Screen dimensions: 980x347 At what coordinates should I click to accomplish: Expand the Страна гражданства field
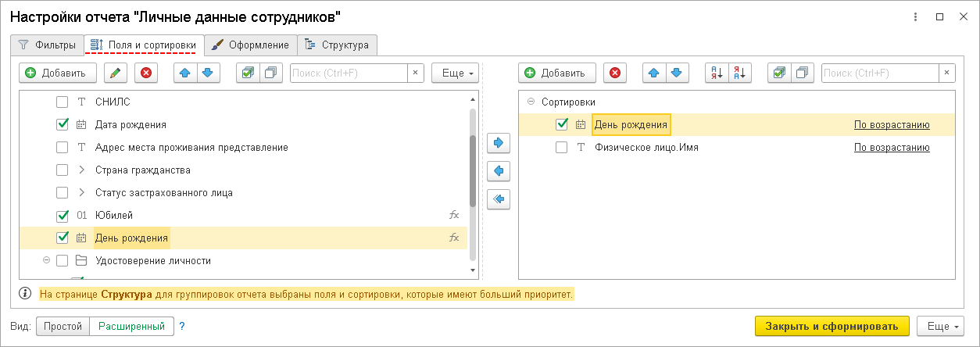click(x=81, y=170)
